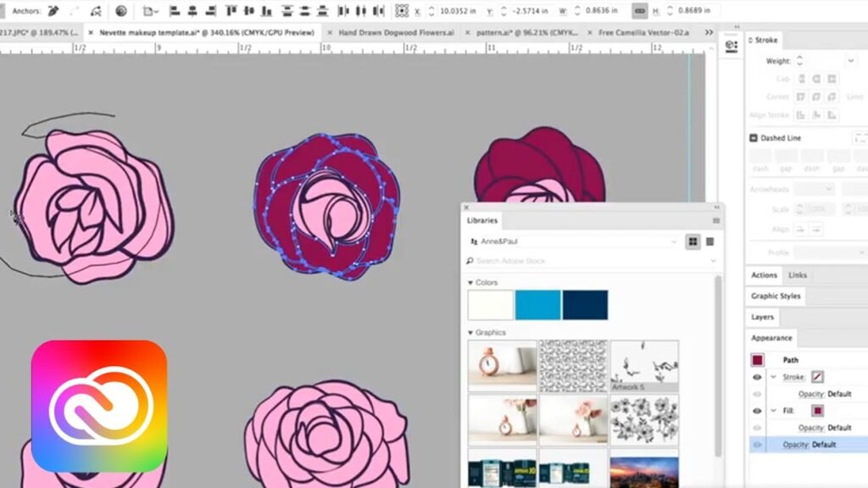Open the Anne&Paul library dropdown
This screenshot has height=488, width=868.
click(572, 241)
